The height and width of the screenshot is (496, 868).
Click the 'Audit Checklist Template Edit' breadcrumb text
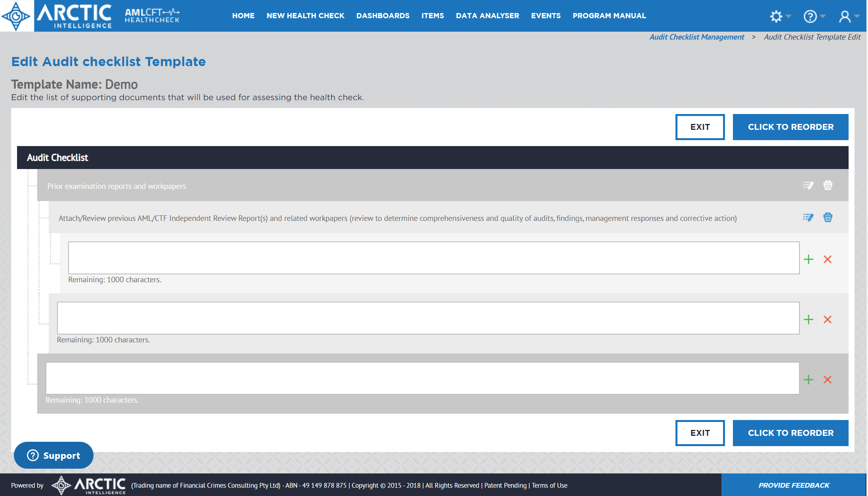(812, 37)
